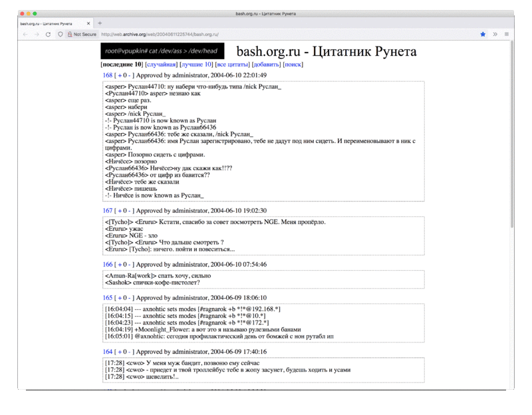
Task: Upvote quote 167 with plus link
Action: [120, 210]
